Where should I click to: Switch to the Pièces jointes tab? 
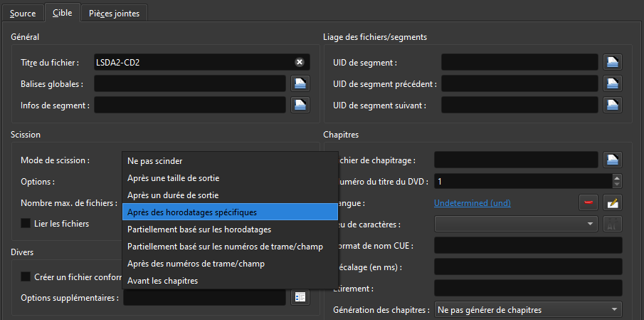pyautogui.click(x=115, y=13)
